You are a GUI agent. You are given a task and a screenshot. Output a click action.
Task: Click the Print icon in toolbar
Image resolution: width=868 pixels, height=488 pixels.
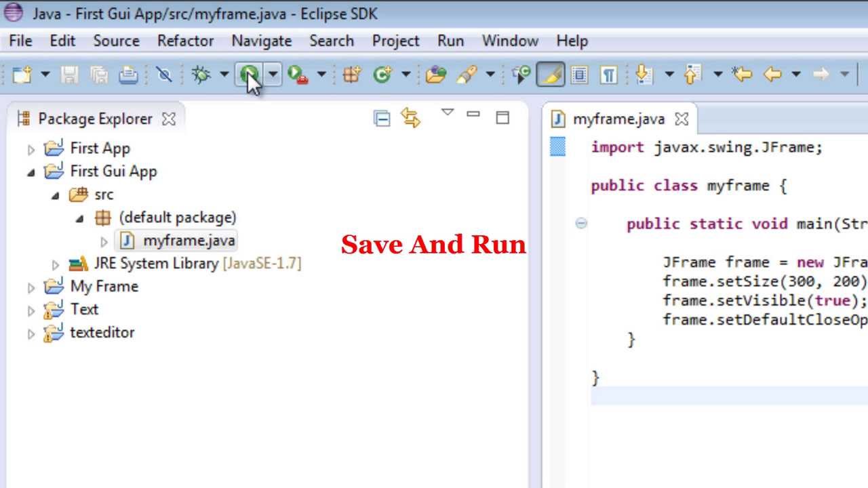click(129, 74)
